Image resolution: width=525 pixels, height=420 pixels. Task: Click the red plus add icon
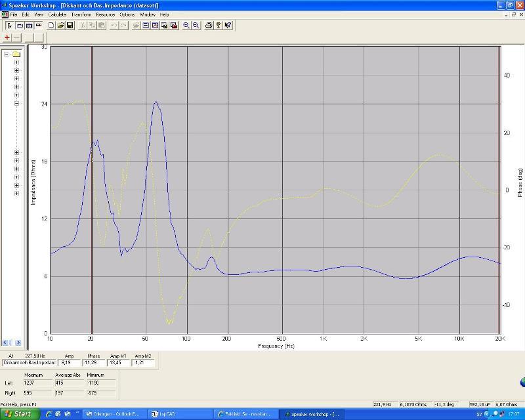click(7, 37)
